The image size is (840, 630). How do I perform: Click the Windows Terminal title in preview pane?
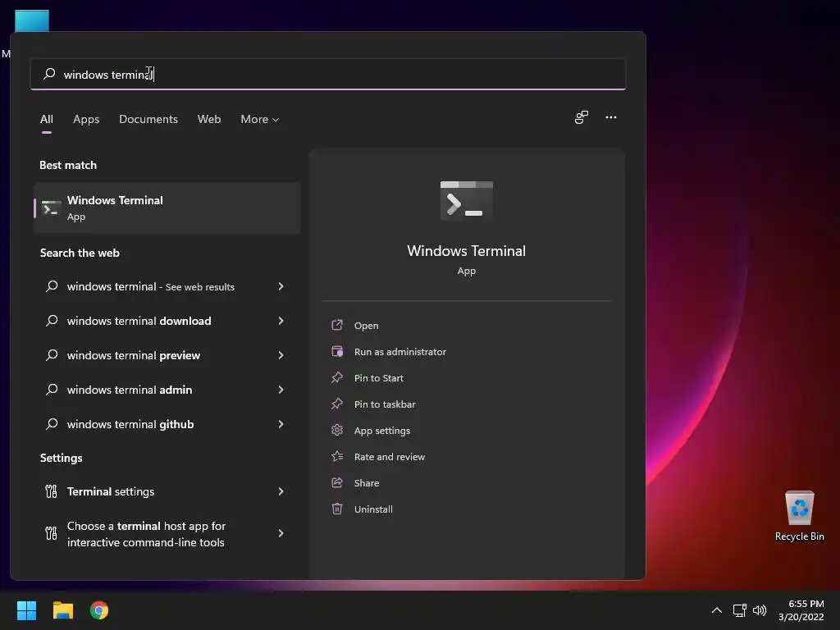(467, 251)
